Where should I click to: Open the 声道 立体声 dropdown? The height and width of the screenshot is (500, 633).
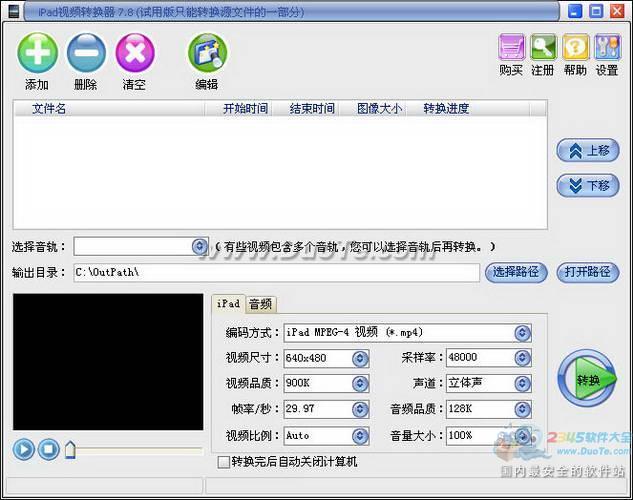pyautogui.click(x=522, y=383)
